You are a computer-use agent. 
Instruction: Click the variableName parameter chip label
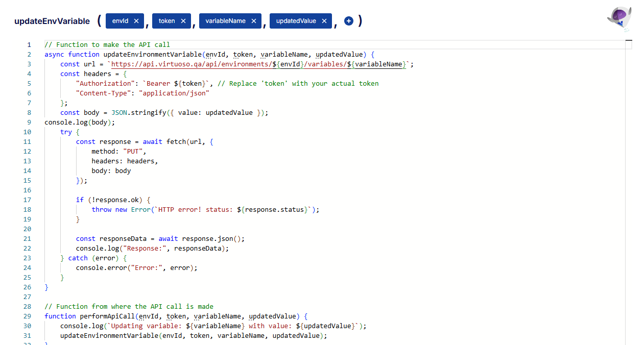(x=225, y=21)
